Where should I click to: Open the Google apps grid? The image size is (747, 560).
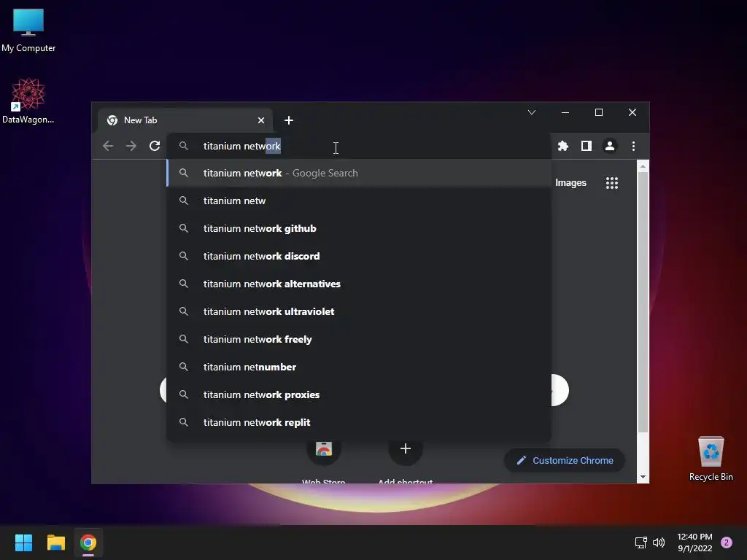(612, 183)
